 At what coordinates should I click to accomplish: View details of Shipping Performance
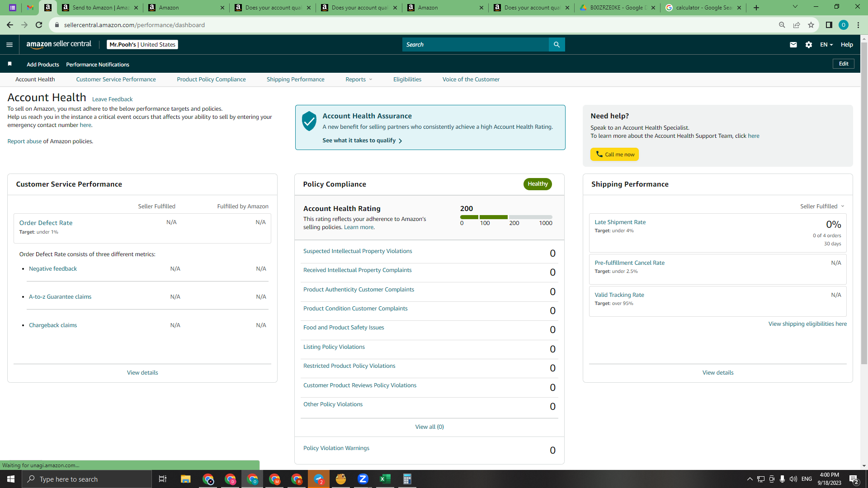pyautogui.click(x=718, y=373)
